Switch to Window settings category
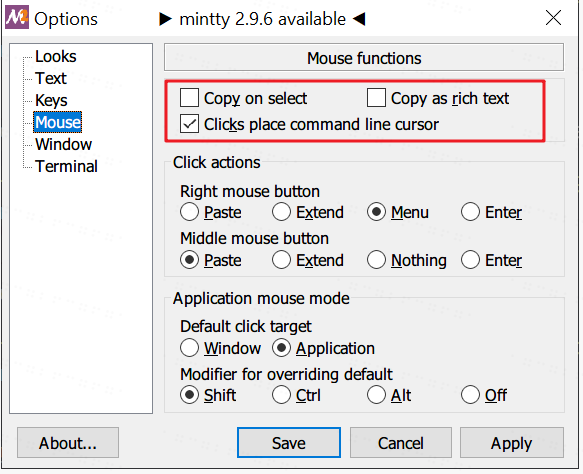The width and height of the screenshot is (583, 474). tap(64, 144)
